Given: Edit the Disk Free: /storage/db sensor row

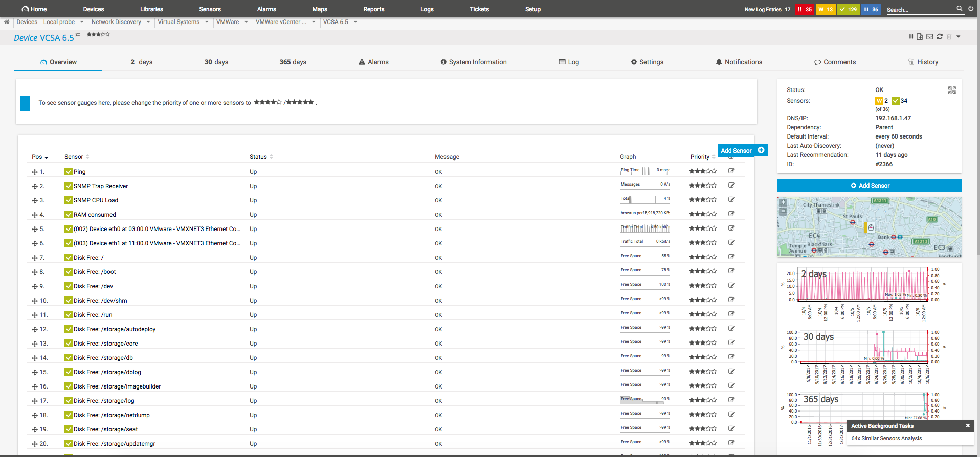Looking at the screenshot, I should (731, 357).
